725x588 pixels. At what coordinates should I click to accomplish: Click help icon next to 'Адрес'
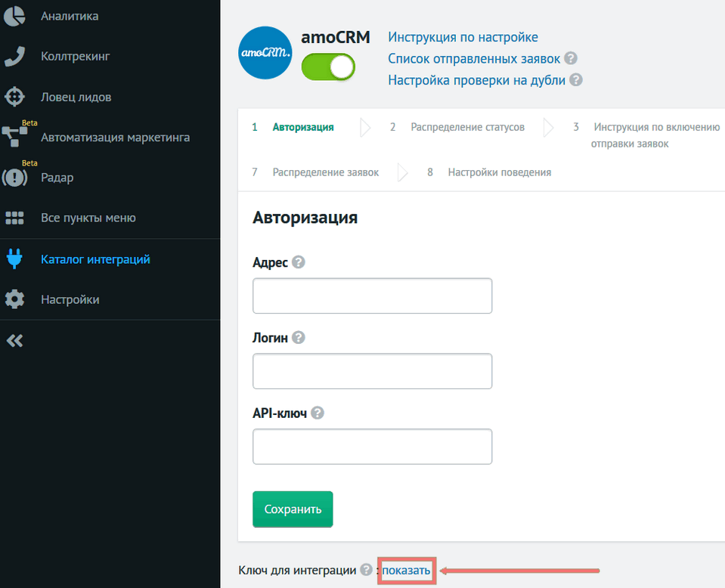tap(299, 262)
